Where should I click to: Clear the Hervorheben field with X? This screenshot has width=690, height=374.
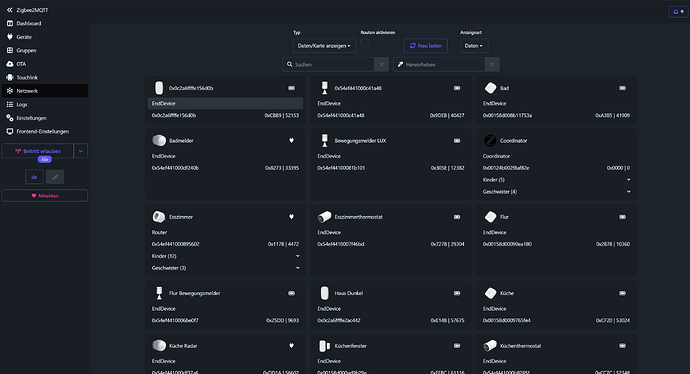(492, 64)
